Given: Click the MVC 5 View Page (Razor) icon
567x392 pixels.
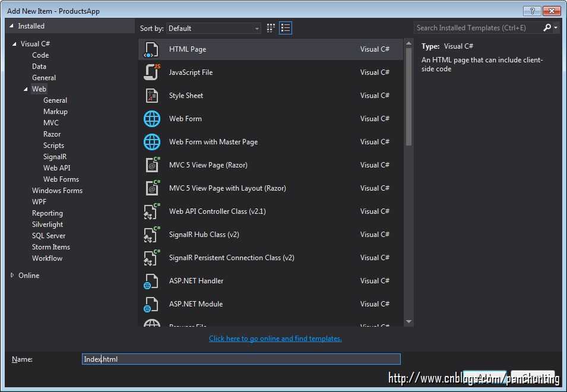Looking at the screenshot, I should tap(152, 165).
